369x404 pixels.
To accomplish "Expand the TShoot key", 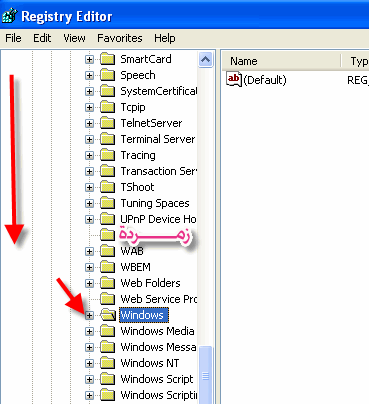I will coord(89,187).
